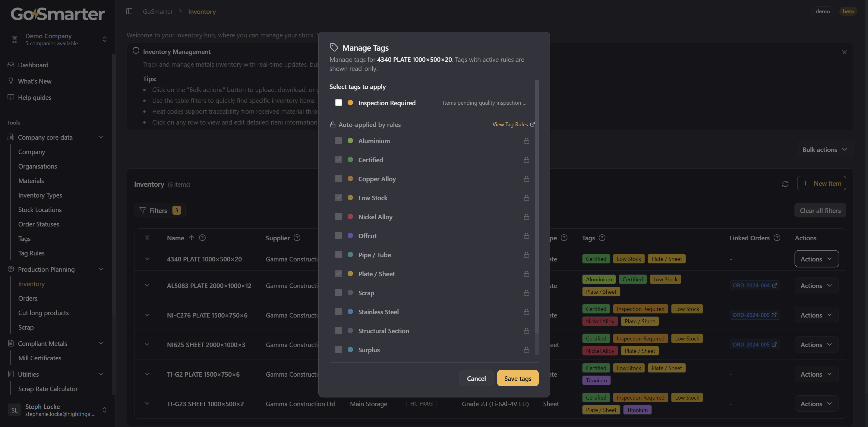Viewport: 868px width, 427px height.
Task: Toggle the Nickel Alloy tag checkbox
Action: [x=339, y=217]
